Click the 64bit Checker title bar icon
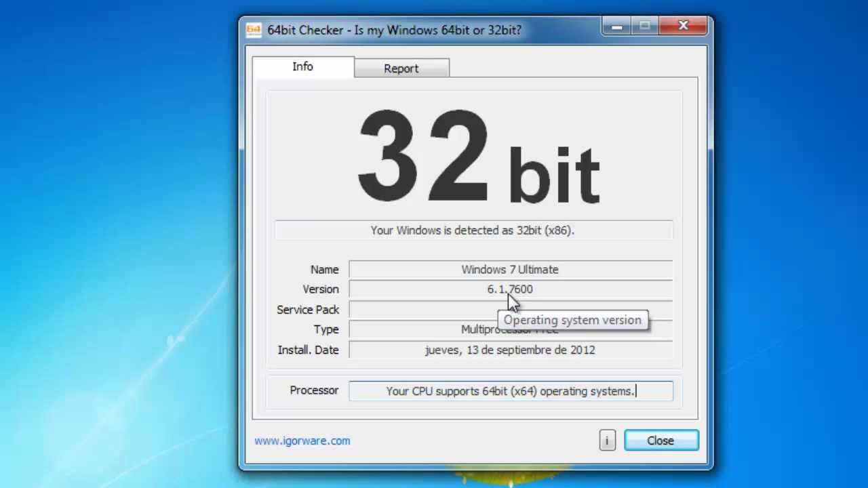The image size is (868, 488). (x=254, y=30)
